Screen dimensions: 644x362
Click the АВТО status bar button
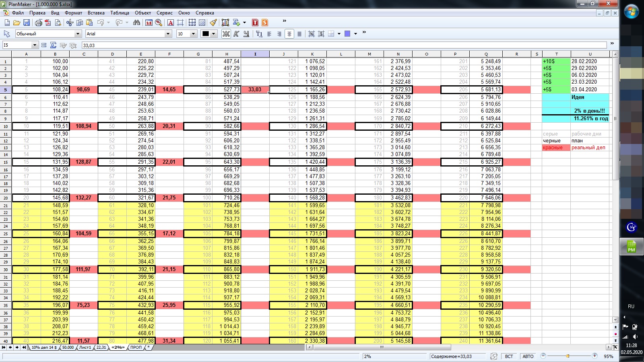[528, 356]
